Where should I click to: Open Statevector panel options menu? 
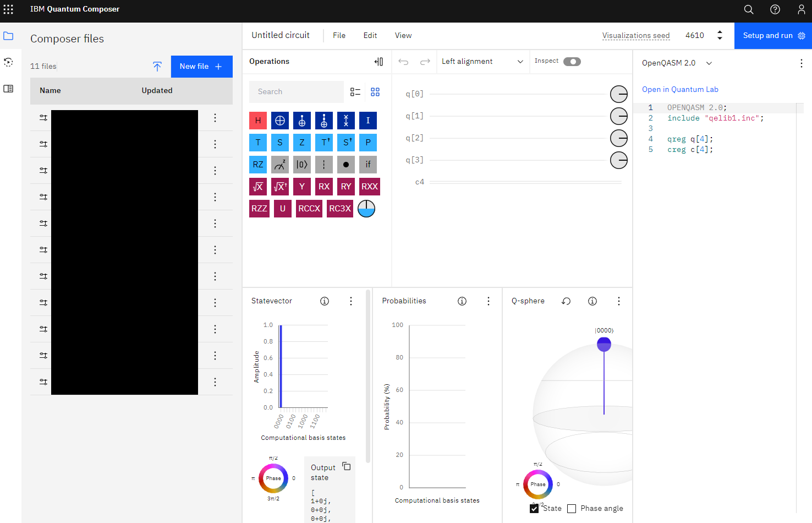tap(351, 301)
